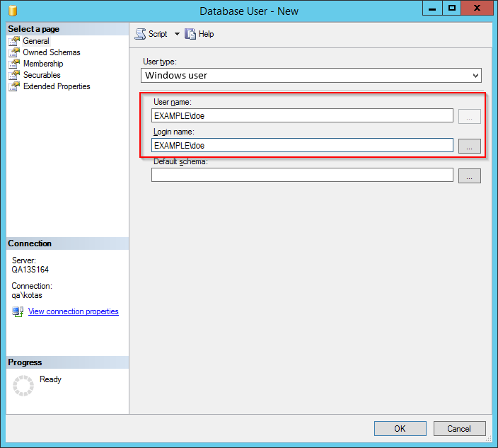Viewport: 498px width, 448px height.
Task: Cancel the Database User dialog
Action: tap(458, 428)
